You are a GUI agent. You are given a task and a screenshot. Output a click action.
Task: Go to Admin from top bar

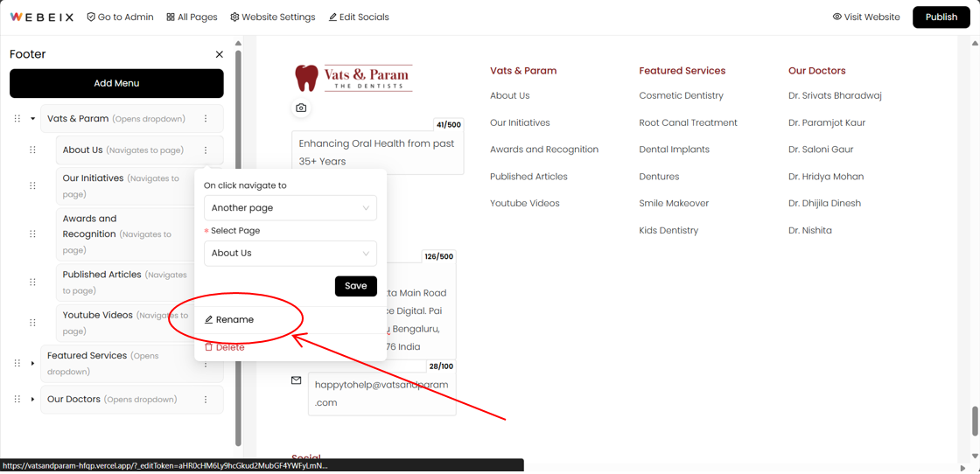[x=120, y=17]
